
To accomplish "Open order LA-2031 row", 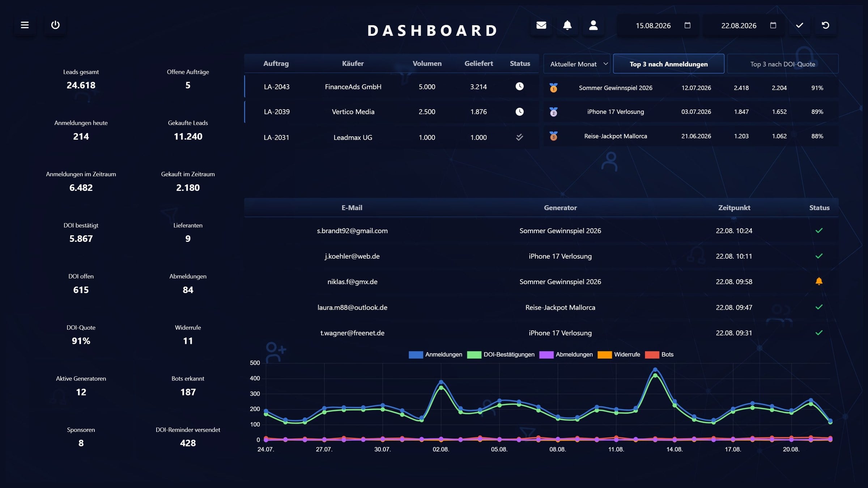I will pyautogui.click(x=392, y=137).
